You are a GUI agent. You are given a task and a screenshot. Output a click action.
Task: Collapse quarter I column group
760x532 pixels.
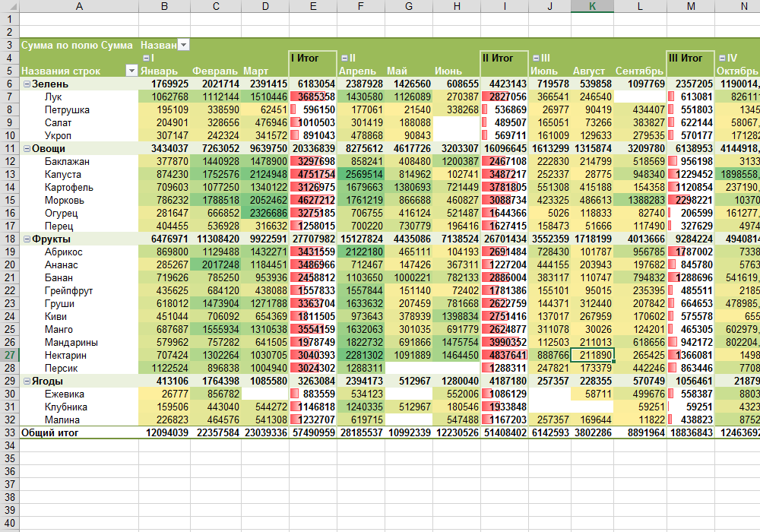[146, 59]
